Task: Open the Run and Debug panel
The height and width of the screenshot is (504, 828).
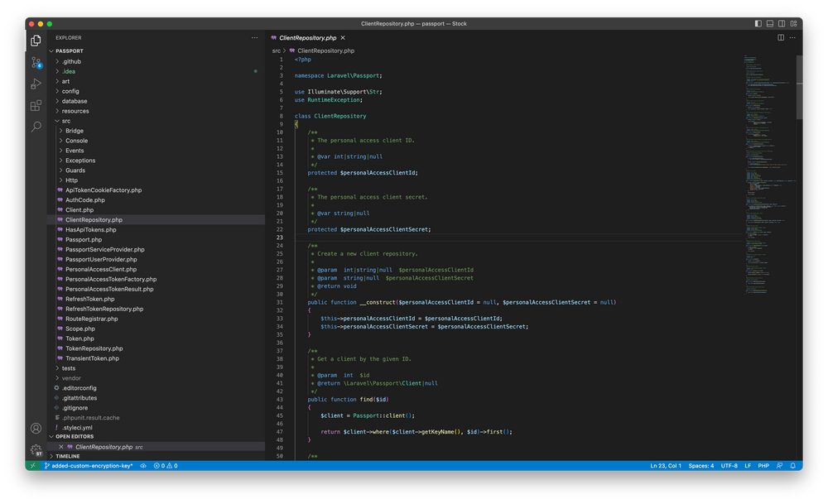Action: [x=36, y=83]
